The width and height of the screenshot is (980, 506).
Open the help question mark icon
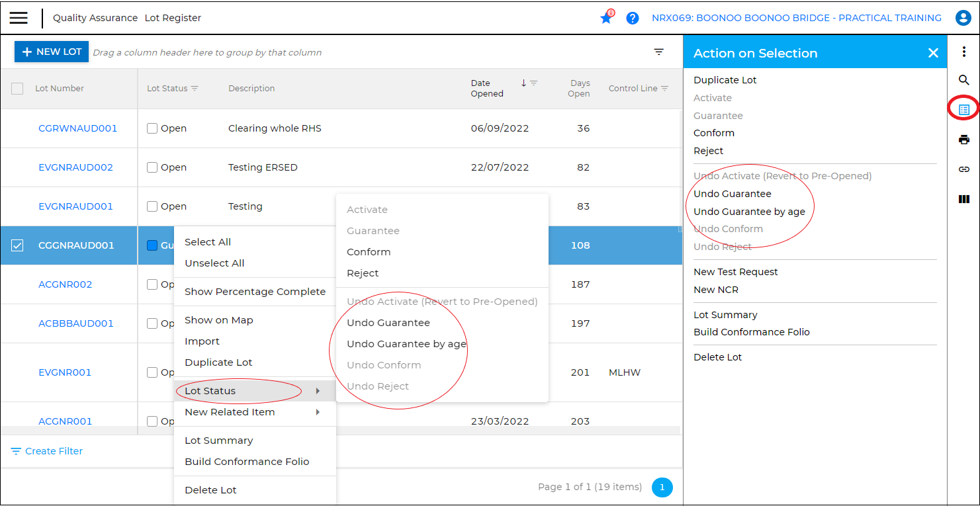click(x=633, y=19)
